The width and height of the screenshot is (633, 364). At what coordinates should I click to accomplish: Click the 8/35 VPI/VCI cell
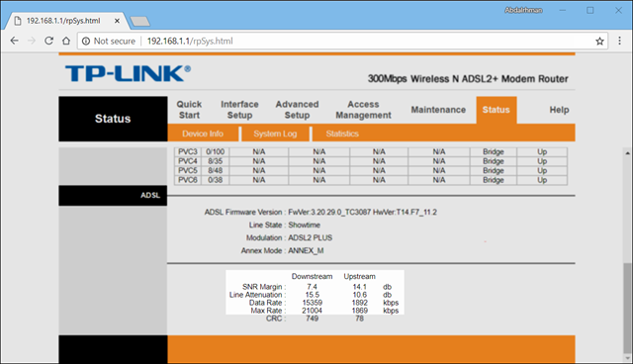pyautogui.click(x=216, y=161)
